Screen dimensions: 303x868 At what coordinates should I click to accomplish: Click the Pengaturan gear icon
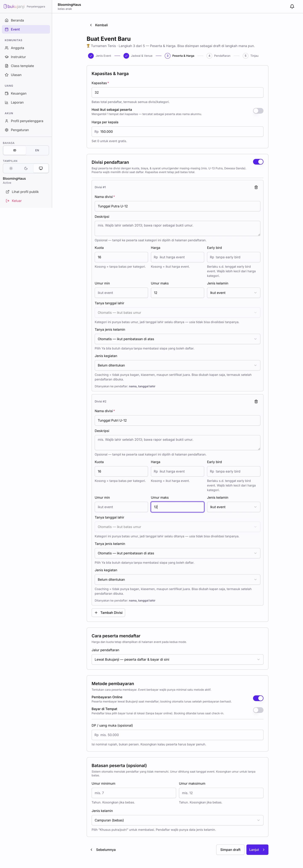tap(7, 130)
